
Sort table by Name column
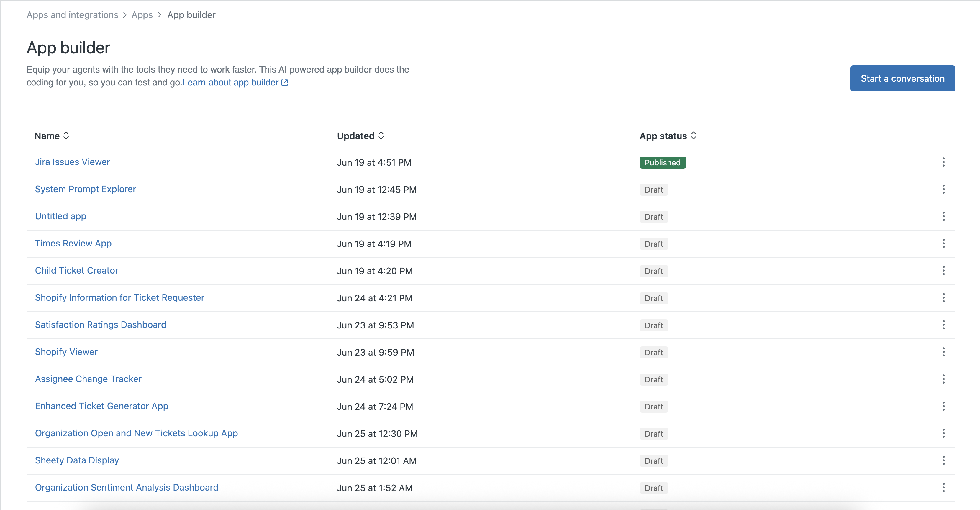[52, 136]
